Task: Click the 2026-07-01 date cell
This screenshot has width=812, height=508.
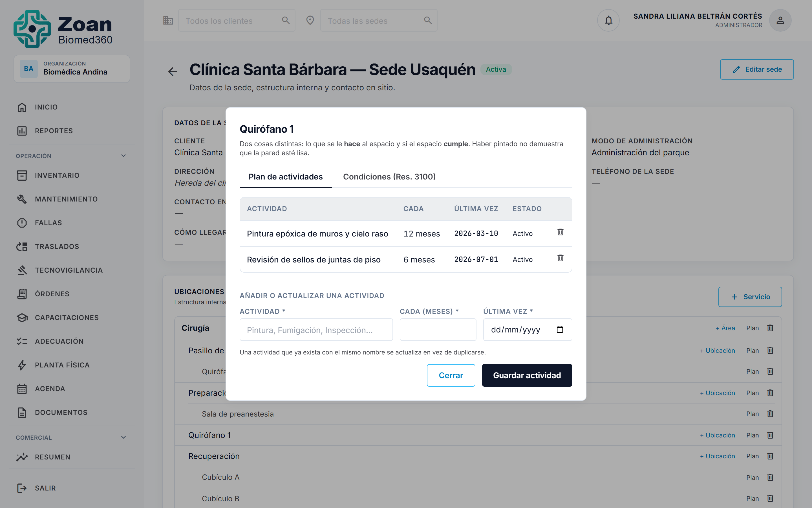Action: point(476,259)
